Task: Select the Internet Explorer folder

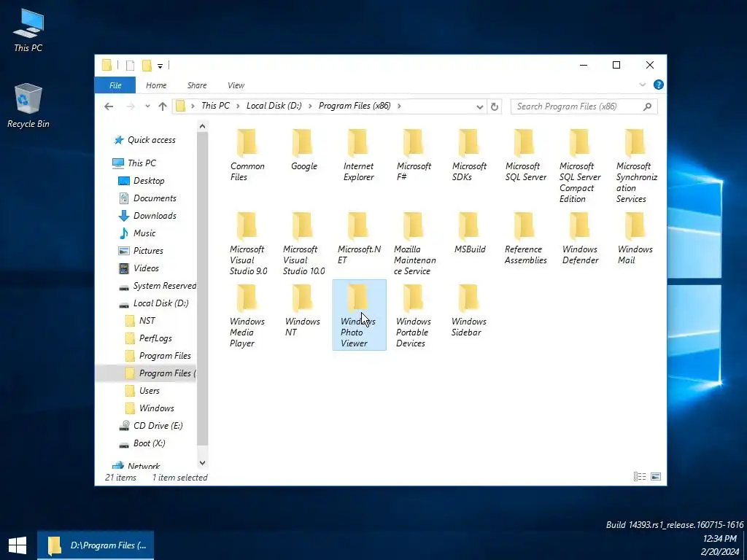Action: point(358,155)
